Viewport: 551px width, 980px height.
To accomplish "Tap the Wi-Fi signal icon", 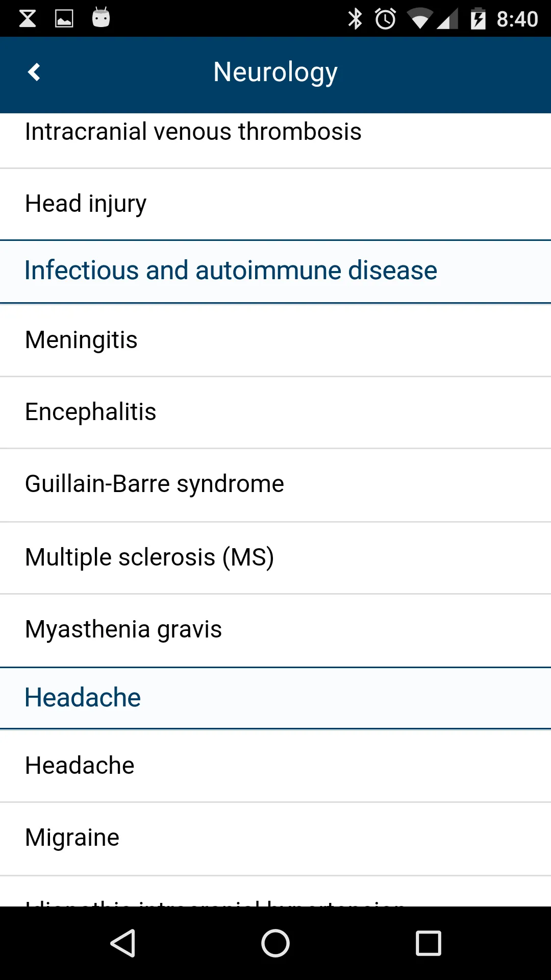I will (419, 19).
